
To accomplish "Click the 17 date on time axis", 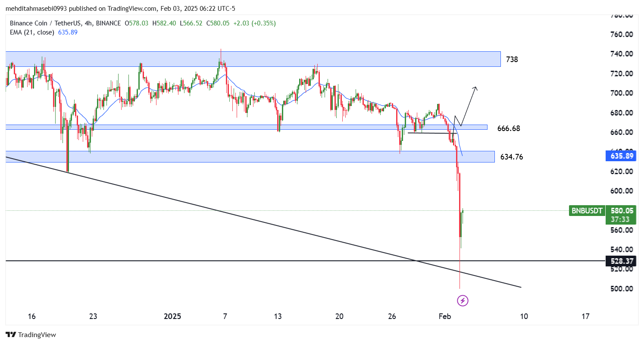I will (x=585, y=316).
